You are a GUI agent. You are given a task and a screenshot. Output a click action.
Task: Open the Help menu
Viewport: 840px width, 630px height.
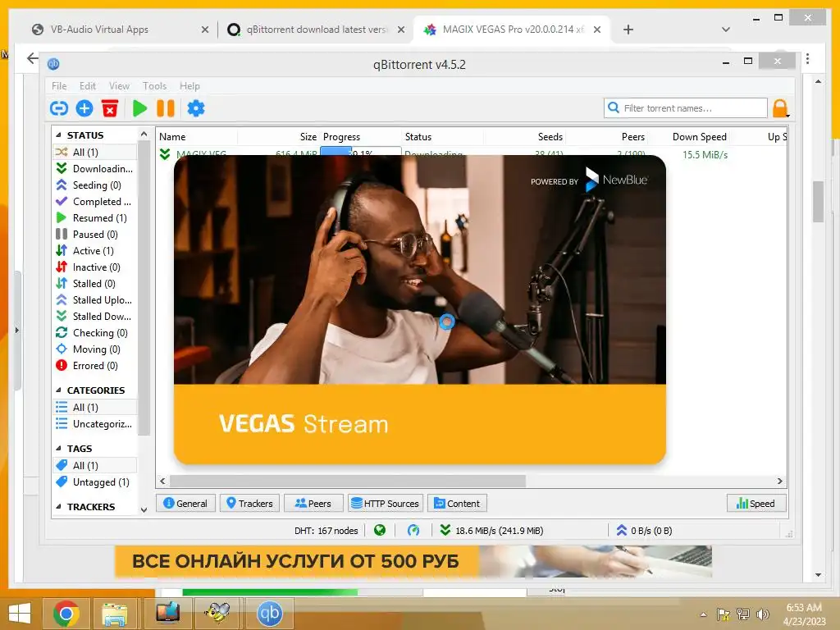point(189,85)
